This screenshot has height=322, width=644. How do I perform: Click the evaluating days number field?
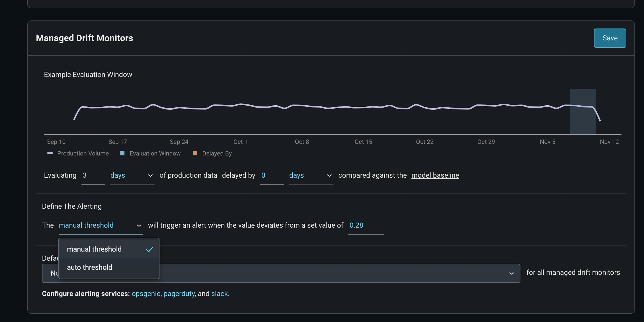pyautogui.click(x=93, y=175)
